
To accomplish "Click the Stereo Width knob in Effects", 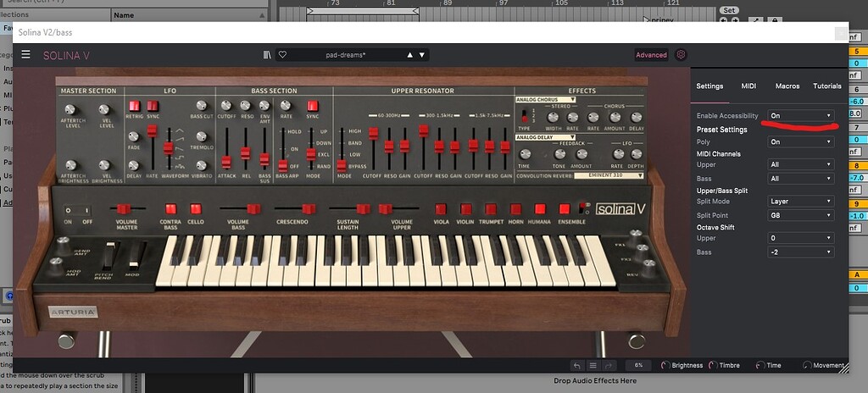I will click(x=553, y=118).
